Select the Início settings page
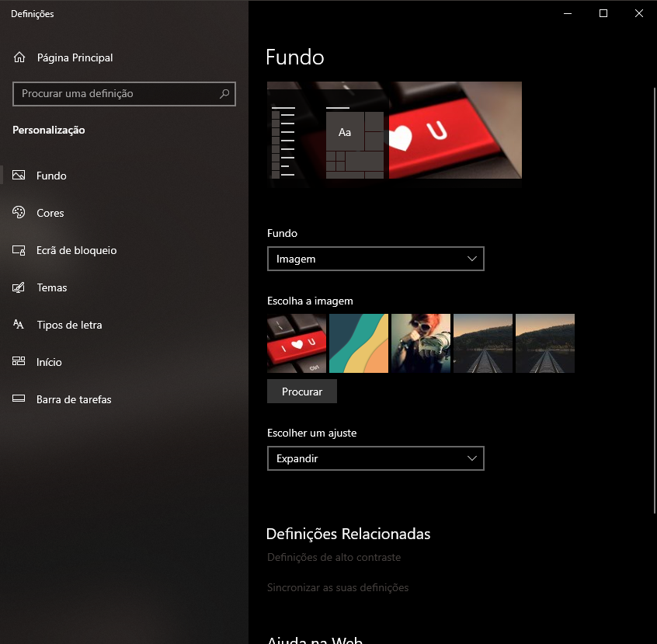This screenshot has height=644, width=657. pyautogui.click(x=49, y=362)
